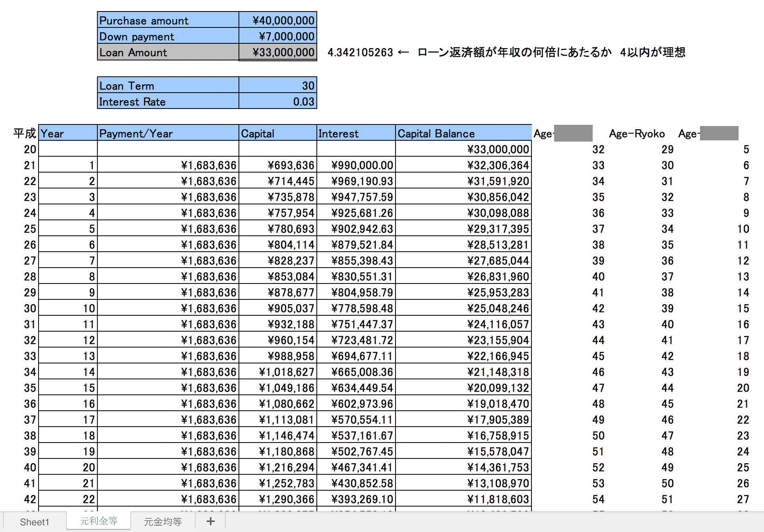Select balance cell ¥11,818,603
This screenshot has width=764, height=532.
(x=463, y=499)
